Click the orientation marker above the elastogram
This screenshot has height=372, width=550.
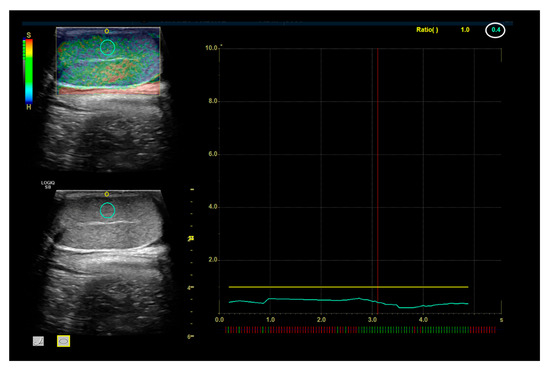107,31
